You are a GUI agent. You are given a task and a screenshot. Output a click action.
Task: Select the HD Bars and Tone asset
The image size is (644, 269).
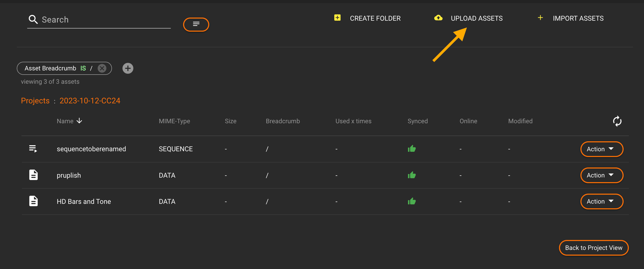click(x=84, y=201)
